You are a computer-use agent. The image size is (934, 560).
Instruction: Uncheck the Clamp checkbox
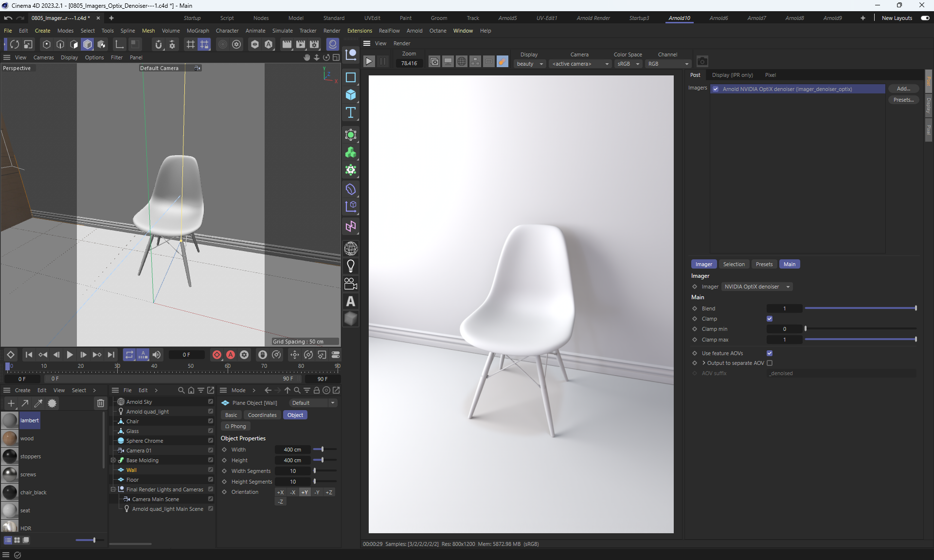pyautogui.click(x=770, y=319)
